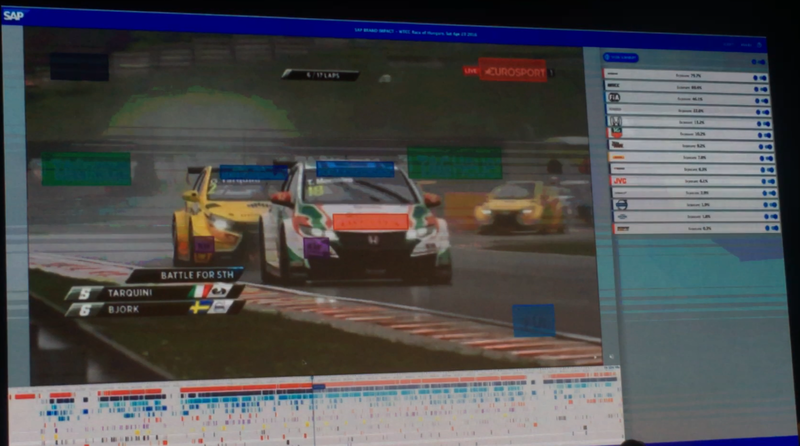
Task: Click the grey logo in the 33.0% row
Action: pyautogui.click(x=615, y=109)
